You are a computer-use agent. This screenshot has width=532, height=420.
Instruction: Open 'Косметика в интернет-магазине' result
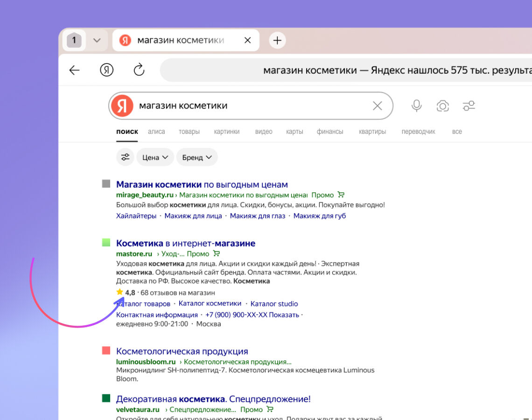click(186, 243)
